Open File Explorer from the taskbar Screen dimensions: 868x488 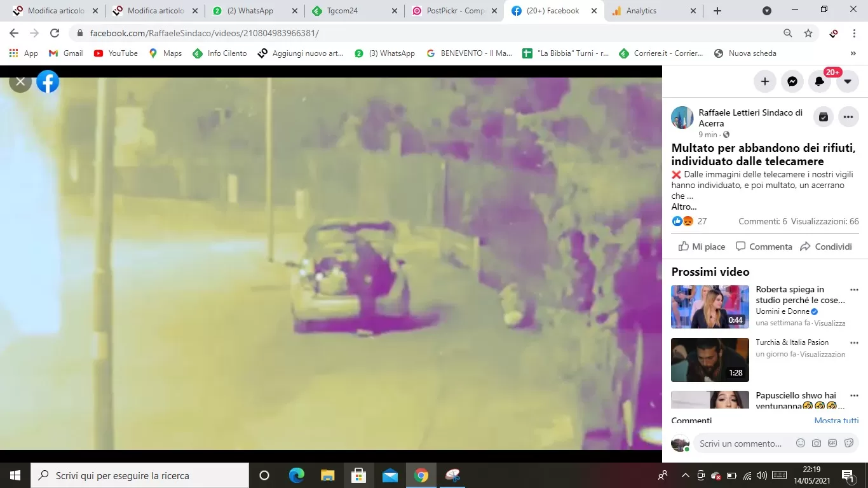click(x=327, y=475)
